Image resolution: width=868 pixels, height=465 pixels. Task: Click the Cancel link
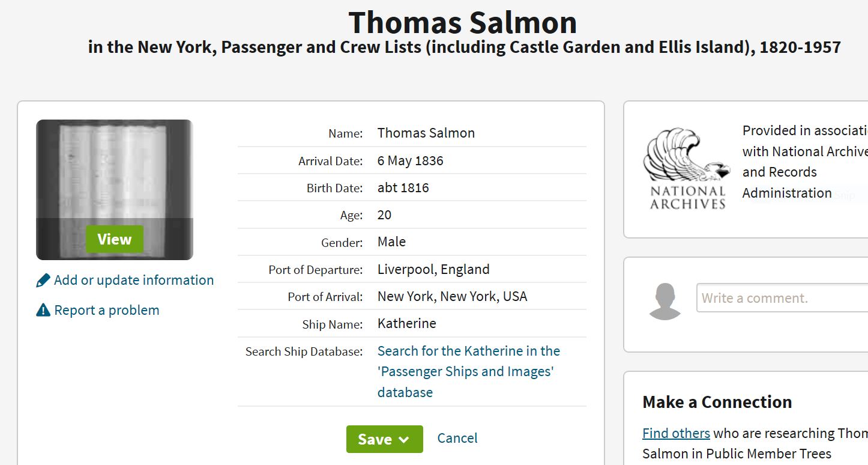coord(457,438)
